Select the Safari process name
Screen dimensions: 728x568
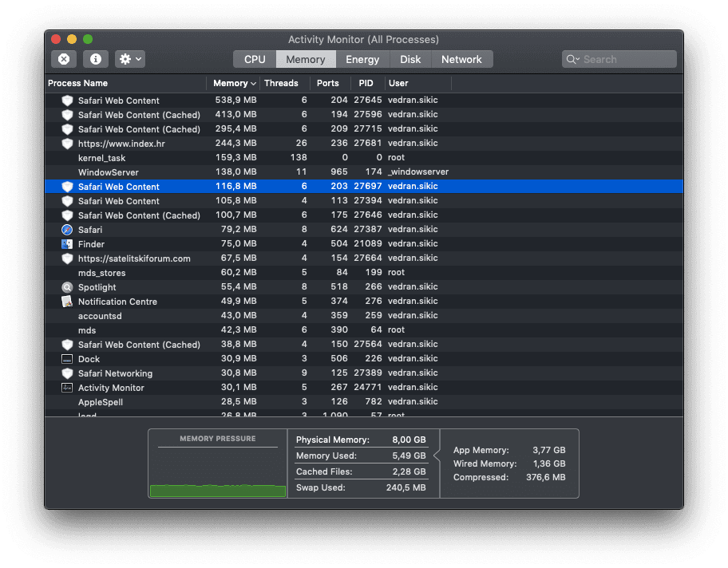(90, 230)
